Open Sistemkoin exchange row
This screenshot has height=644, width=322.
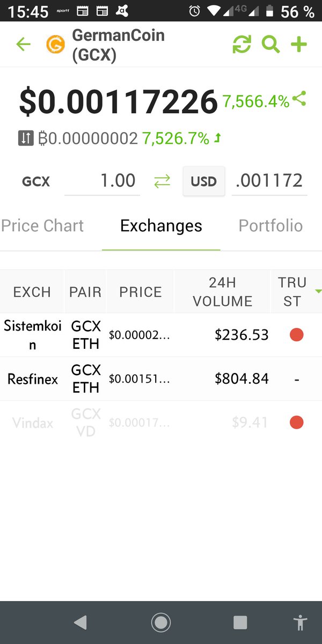[x=161, y=335]
